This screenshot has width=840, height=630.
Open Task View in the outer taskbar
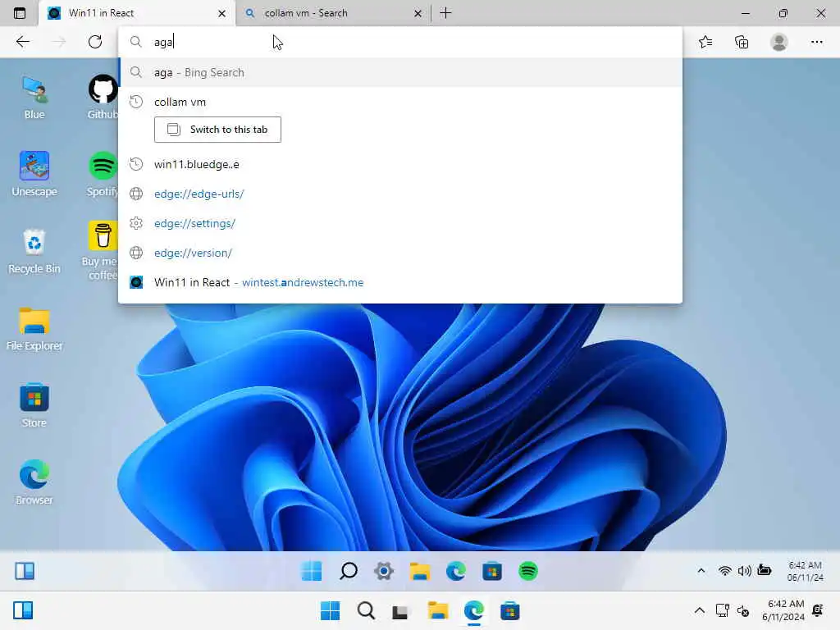pos(400,611)
